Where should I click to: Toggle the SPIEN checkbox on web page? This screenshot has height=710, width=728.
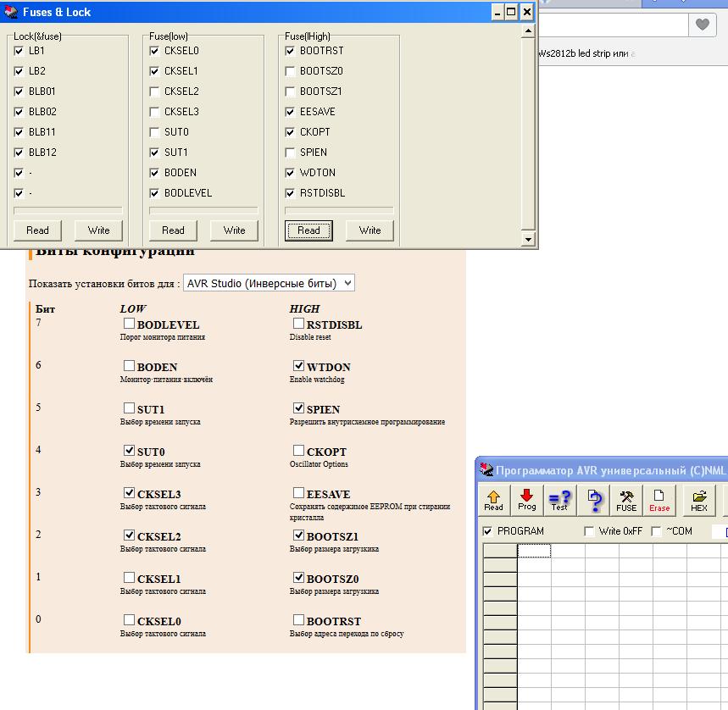(x=298, y=408)
